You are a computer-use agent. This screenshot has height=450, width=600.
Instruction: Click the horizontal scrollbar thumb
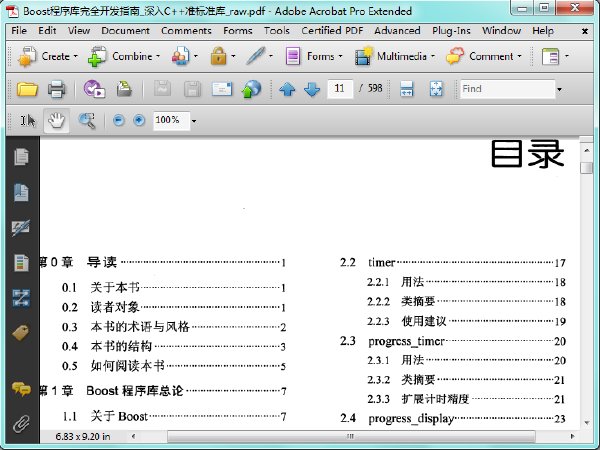(x=351, y=436)
